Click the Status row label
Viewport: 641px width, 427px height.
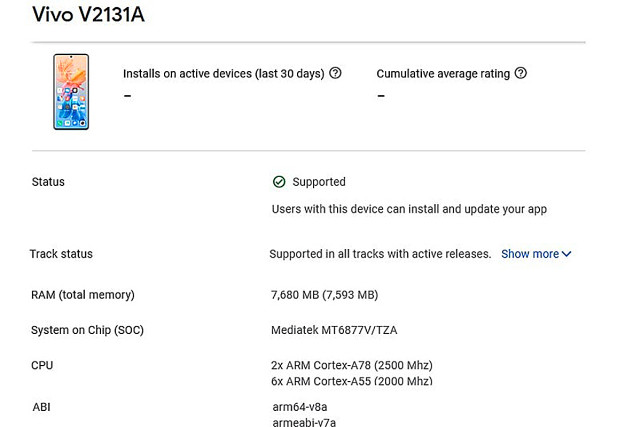click(48, 182)
